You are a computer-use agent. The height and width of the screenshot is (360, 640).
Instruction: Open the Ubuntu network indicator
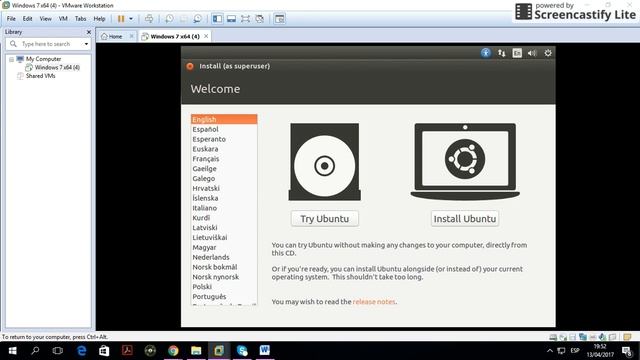[502, 53]
